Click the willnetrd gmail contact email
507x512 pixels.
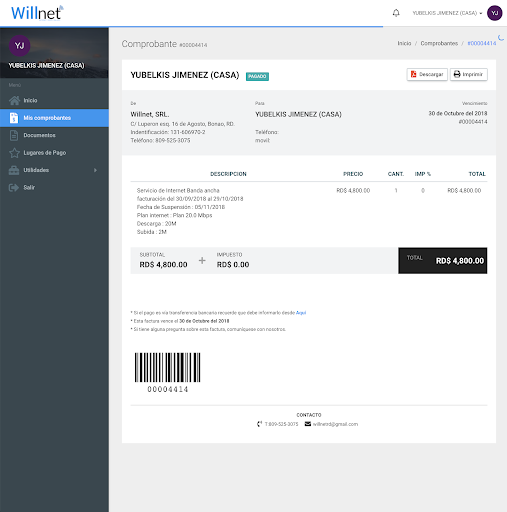click(335, 424)
